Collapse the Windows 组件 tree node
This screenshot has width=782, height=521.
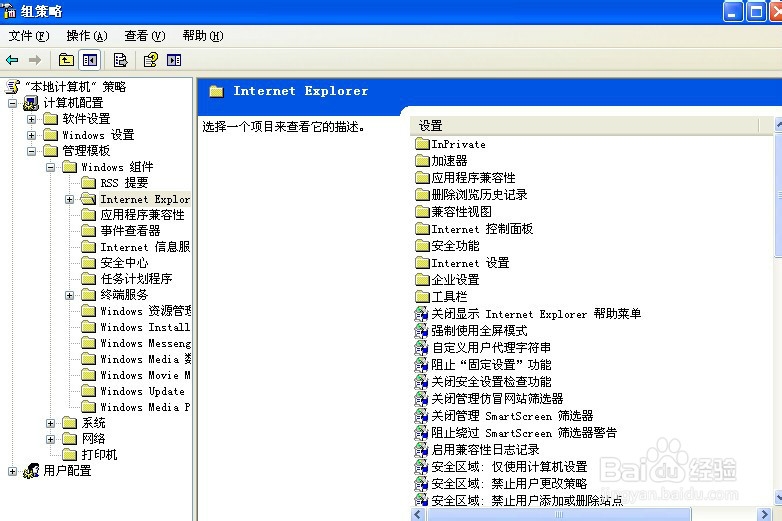tap(50, 167)
